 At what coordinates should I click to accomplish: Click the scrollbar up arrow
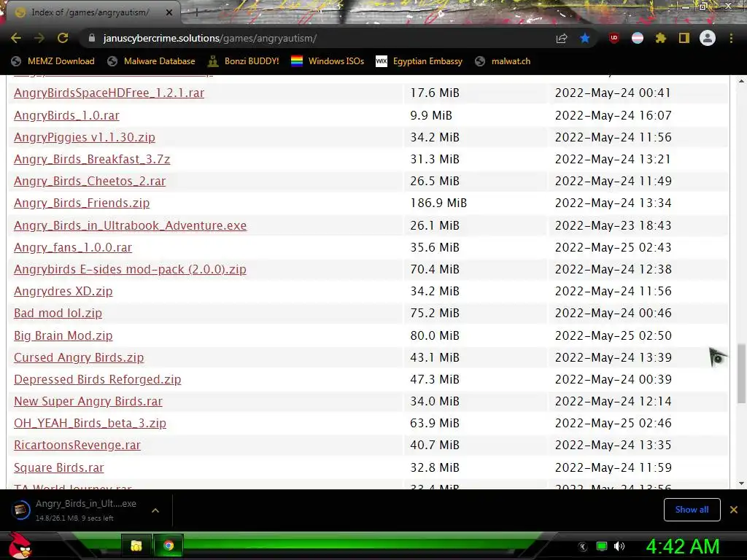point(741,82)
